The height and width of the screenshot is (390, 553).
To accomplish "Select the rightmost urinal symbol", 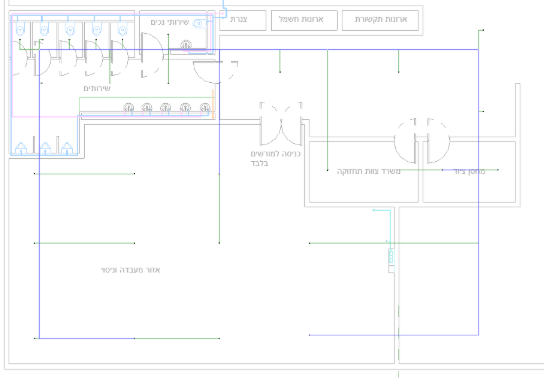I will point(67,148).
